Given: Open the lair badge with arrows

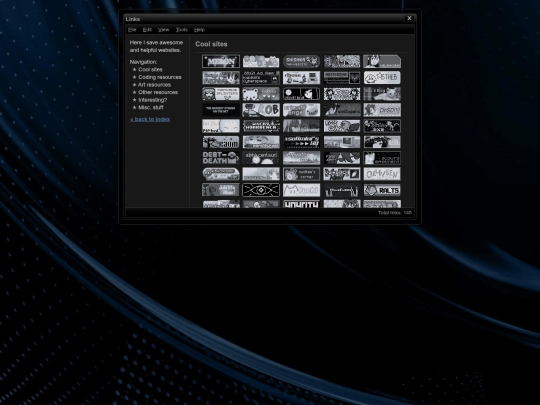Looking at the screenshot, I should (301, 142).
